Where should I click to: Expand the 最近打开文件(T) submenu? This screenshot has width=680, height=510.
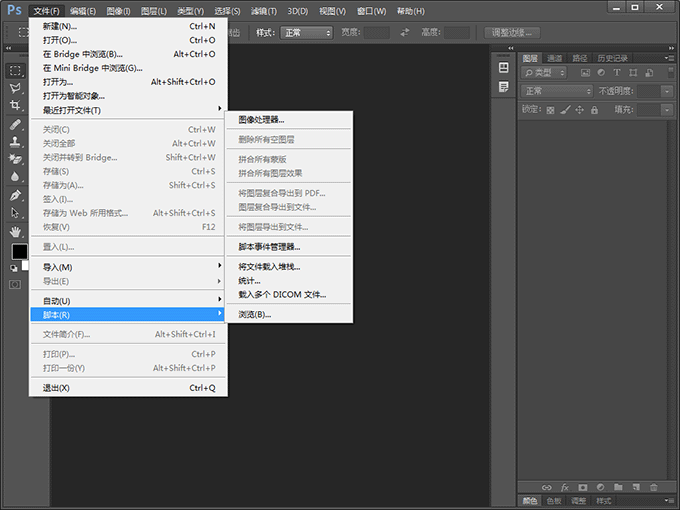click(x=128, y=110)
